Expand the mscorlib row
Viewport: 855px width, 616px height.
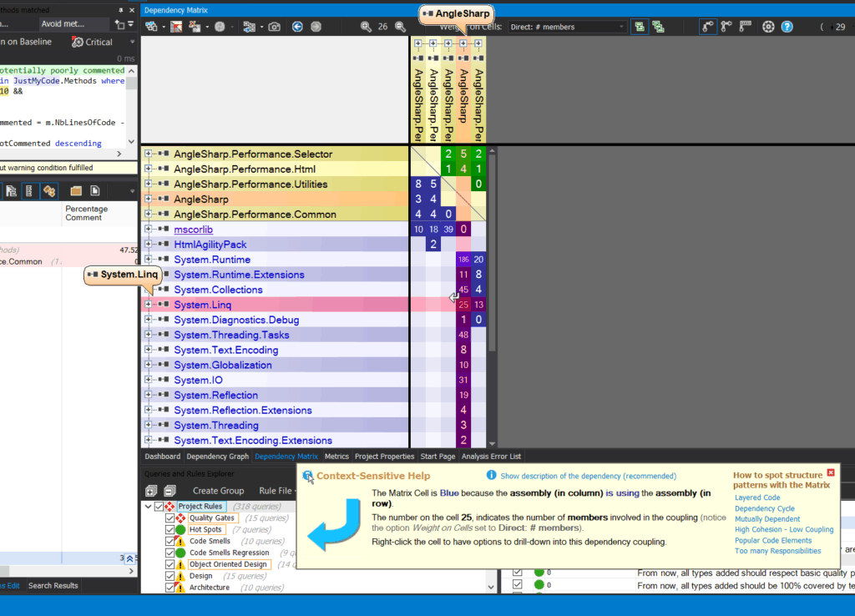[x=148, y=229]
